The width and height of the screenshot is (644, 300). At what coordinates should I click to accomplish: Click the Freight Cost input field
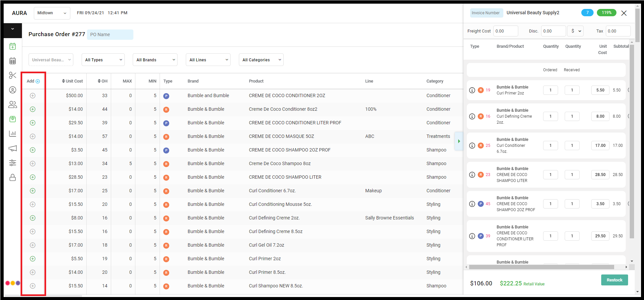click(x=506, y=31)
